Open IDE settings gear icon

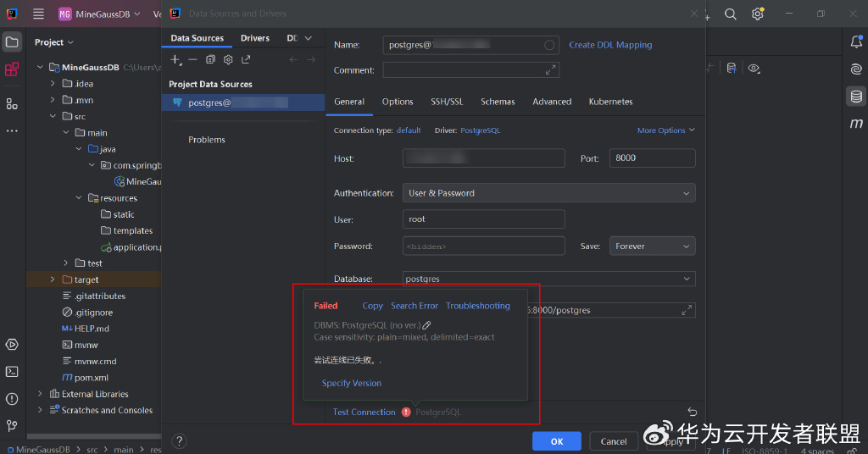click(757, 14)
